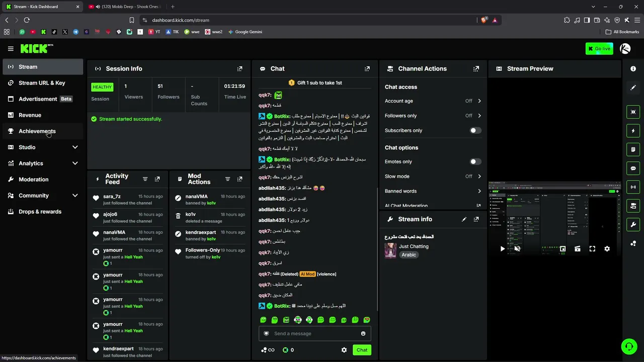This screenshot has height=362, width=644.
Task: Enable picture-in-picture on the stream preview
Action: point(562,248)
